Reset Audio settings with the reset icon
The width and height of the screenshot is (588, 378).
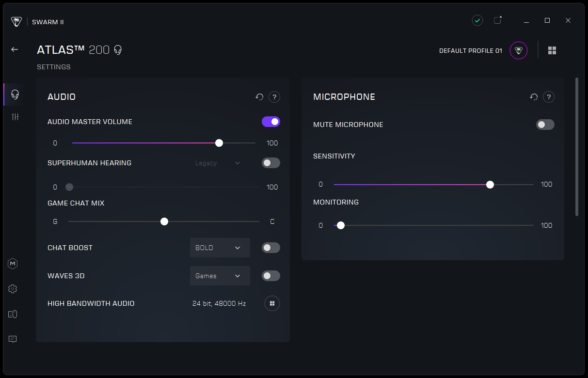(259, 97)
